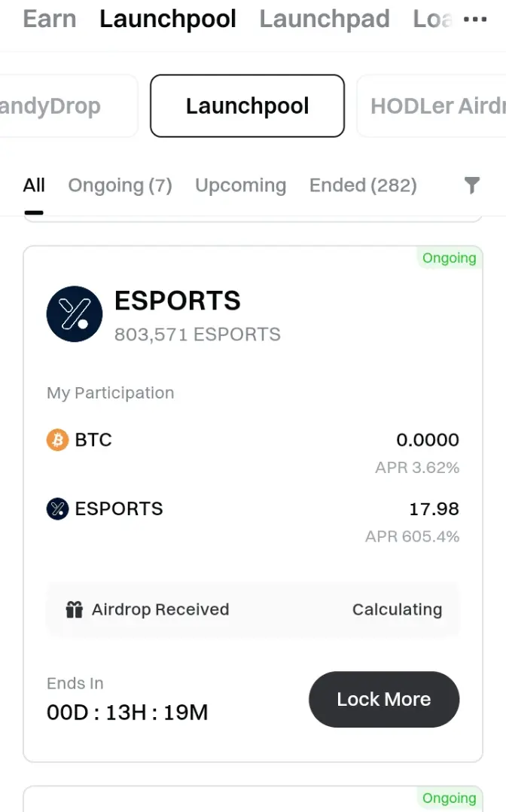Show Upcoming projects

pyautogui.click(x=241, y=185)
